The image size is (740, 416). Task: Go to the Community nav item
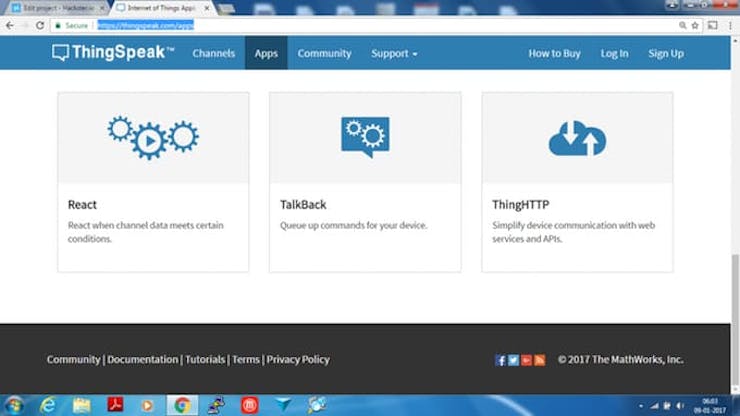click(324, 53)
